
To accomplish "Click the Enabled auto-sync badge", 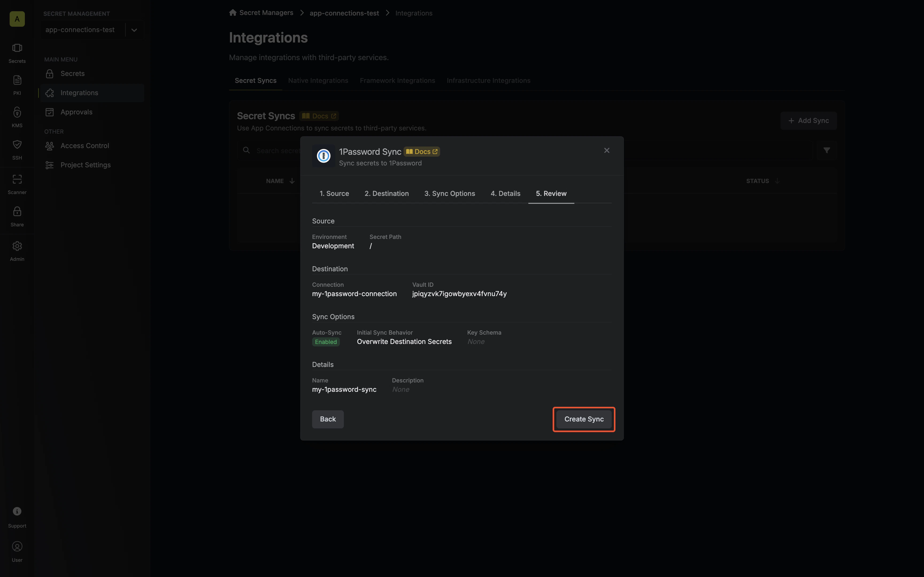I will click(x=326, y=342).
